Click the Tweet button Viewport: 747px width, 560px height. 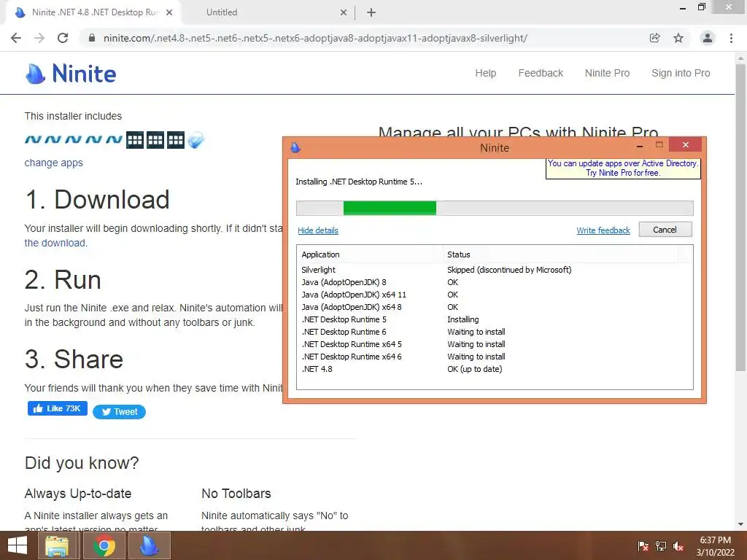click(119, 412)
